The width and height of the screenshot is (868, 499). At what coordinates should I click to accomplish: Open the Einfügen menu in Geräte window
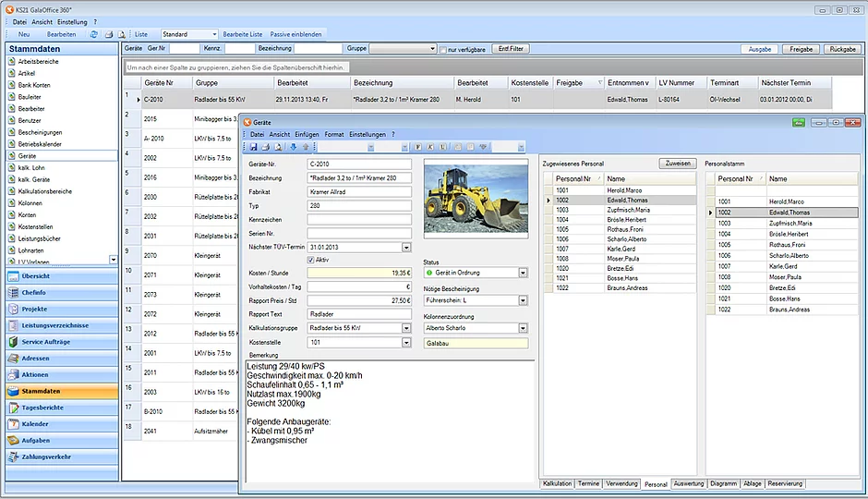click(x=307, y=135)
